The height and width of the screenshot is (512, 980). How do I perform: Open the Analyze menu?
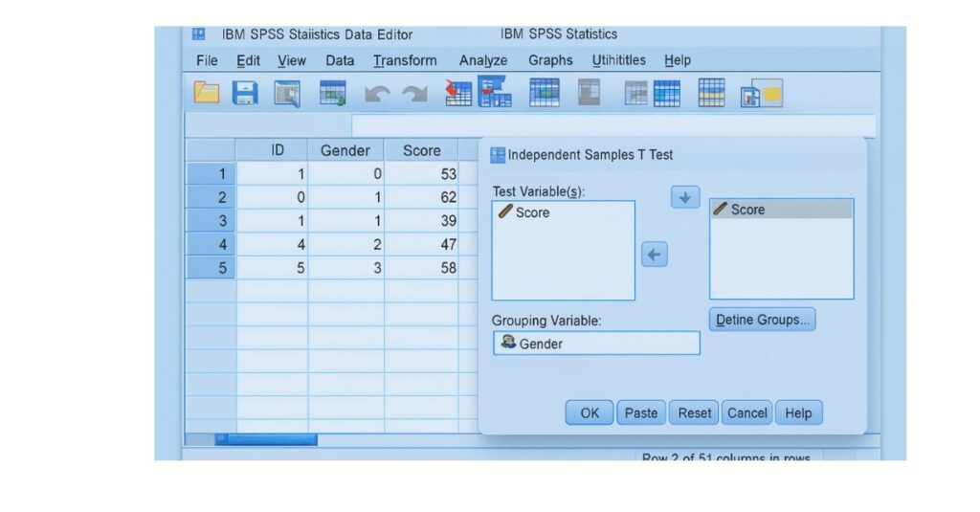[483, 60]
